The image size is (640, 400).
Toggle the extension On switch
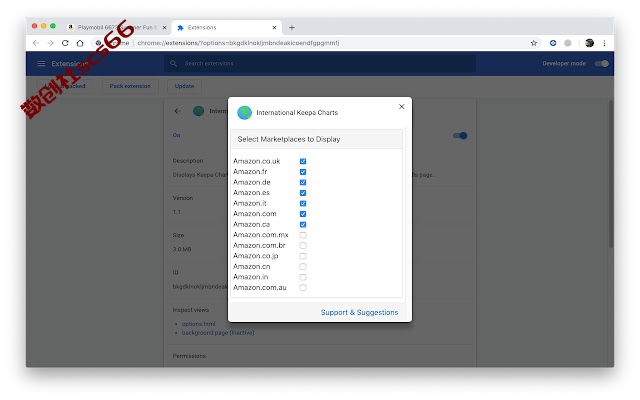(460, 136)
